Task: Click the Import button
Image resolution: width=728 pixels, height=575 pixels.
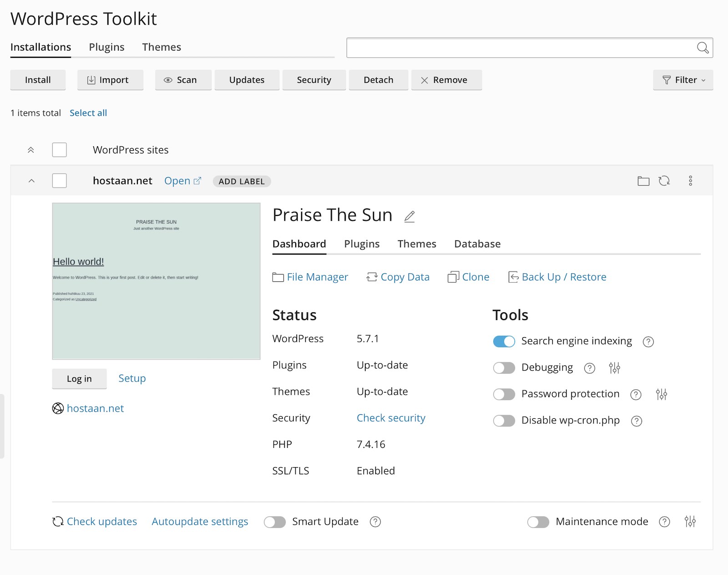Action: 110,80
